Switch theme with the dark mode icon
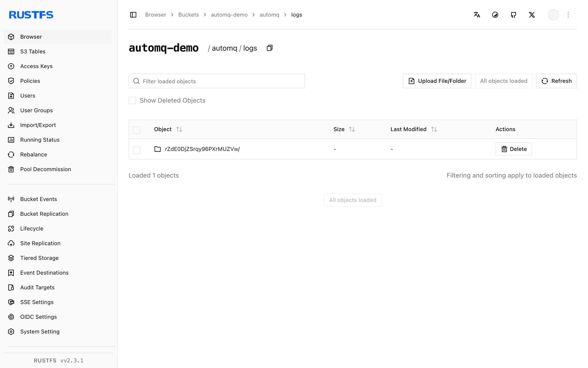This screenshot has height=368, width=588. (495, 15)
